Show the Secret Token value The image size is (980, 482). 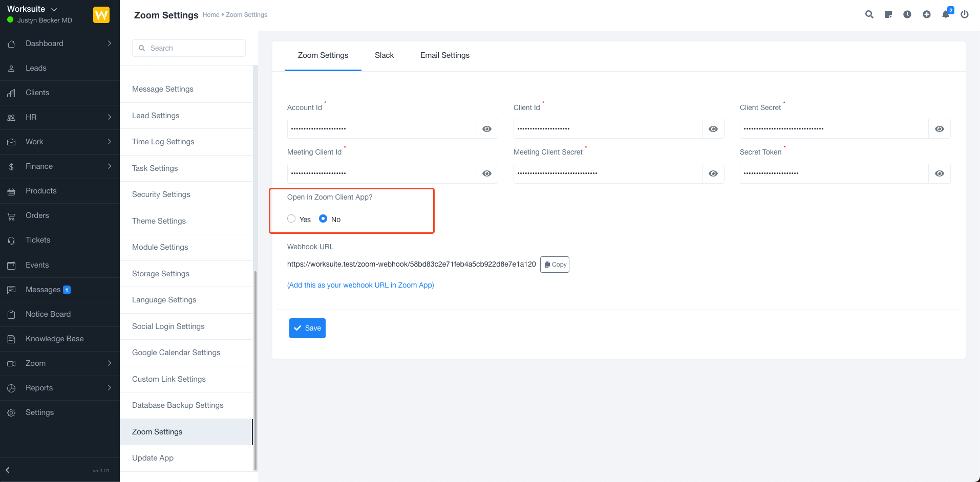click(x=940, y=173)
